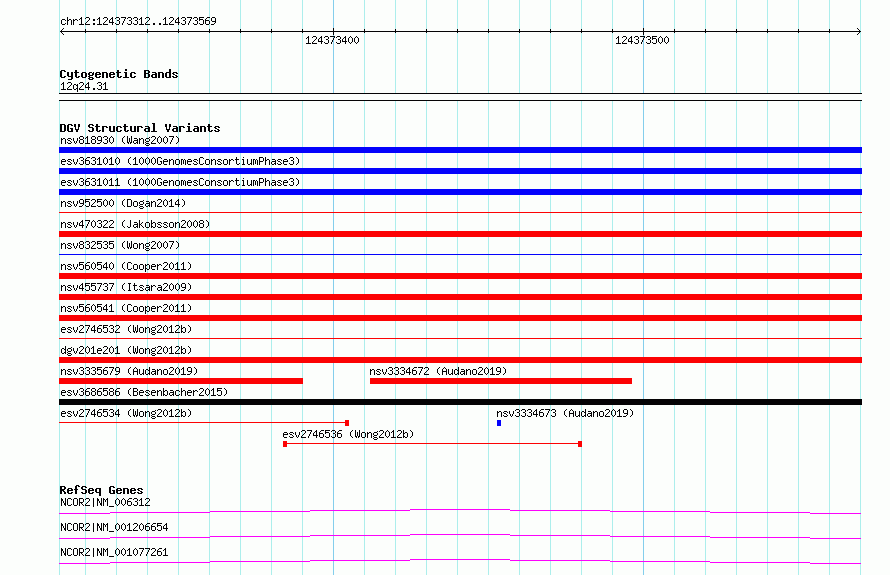Click the nsv818930 (Wang2007) variant label
Screen dimensions: 890x575
tap(120, 140)
